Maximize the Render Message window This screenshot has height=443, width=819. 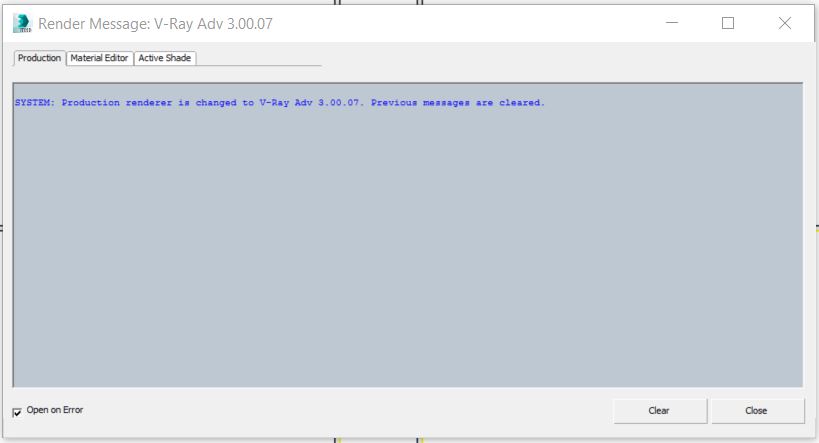[728, 23]
